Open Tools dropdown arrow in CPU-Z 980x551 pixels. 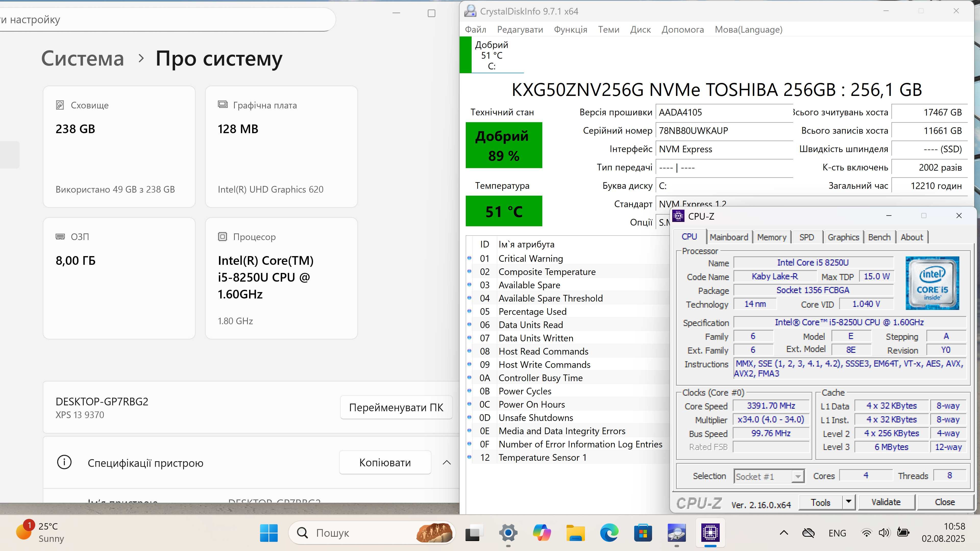click(x=848, y=502)
